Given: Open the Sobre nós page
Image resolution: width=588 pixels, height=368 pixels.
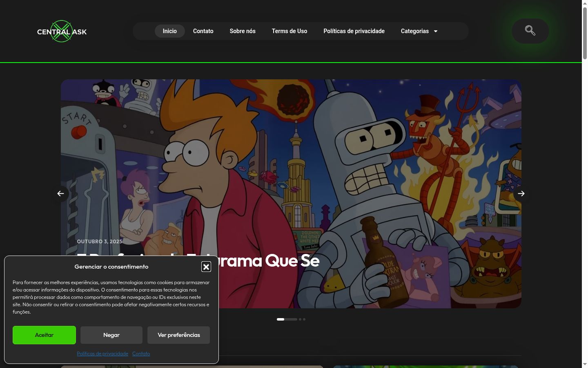Looking at the screenshot, I should [243, 31].
